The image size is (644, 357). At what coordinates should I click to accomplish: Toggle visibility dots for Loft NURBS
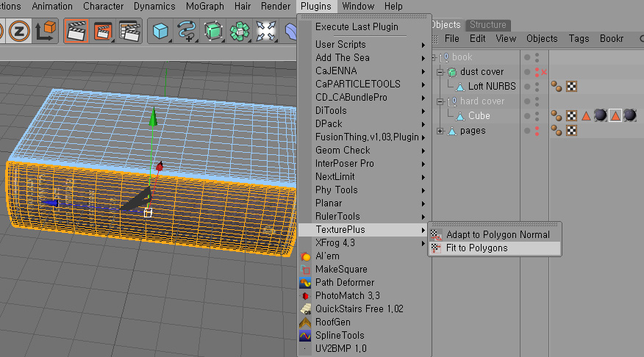[537, 87]
